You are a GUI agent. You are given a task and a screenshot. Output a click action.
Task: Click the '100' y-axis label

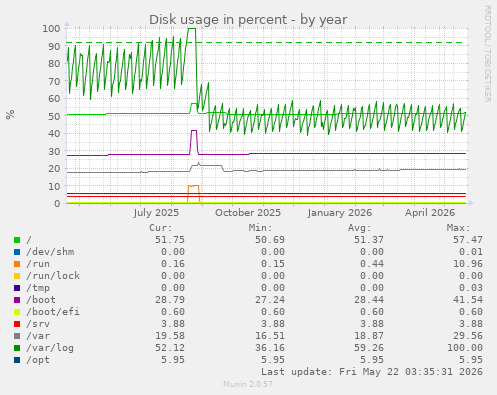pyautogui.click(x=51, y=28)
